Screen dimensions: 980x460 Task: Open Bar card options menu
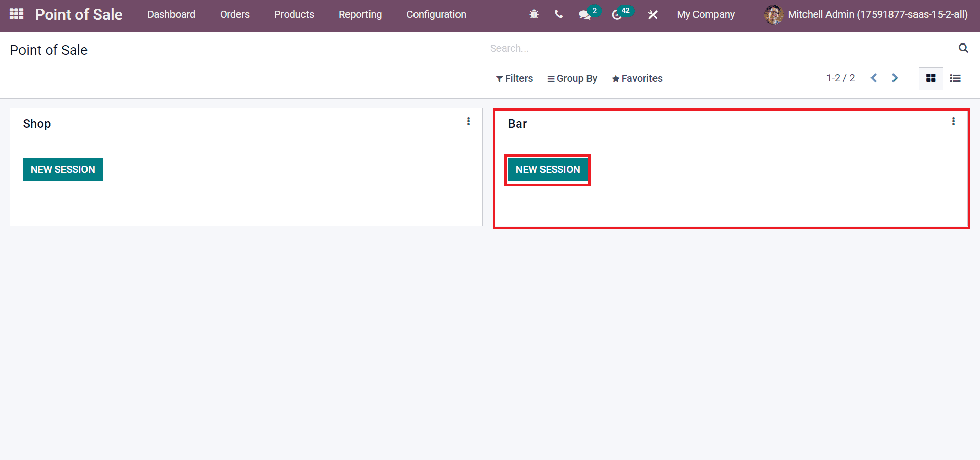[953, 121]
